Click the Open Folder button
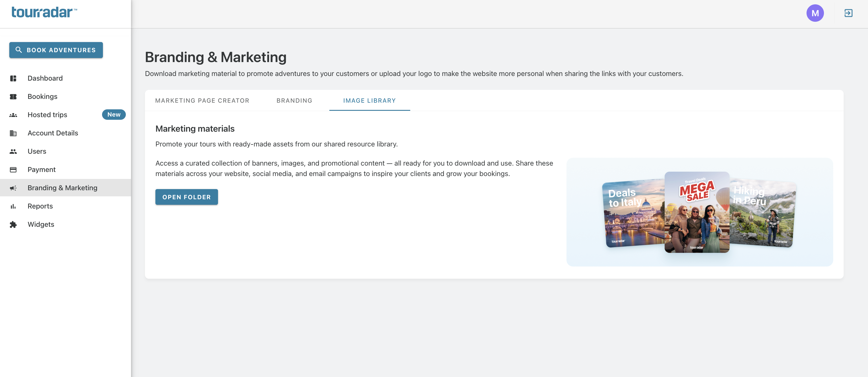 point(186,197)
